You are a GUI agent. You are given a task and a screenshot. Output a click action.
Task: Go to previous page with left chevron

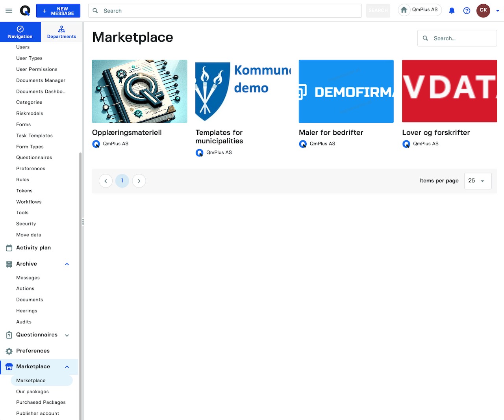click(106, 181)
